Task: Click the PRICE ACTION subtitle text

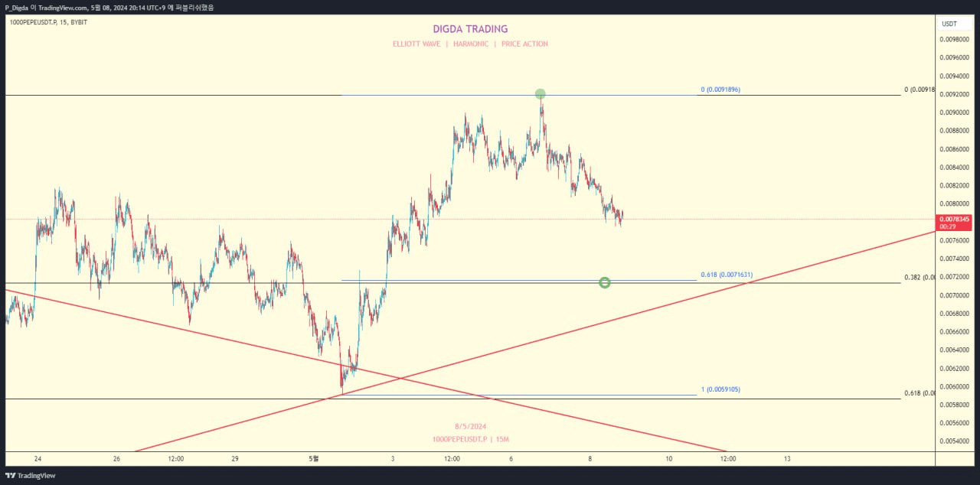Action: (524, 44)
